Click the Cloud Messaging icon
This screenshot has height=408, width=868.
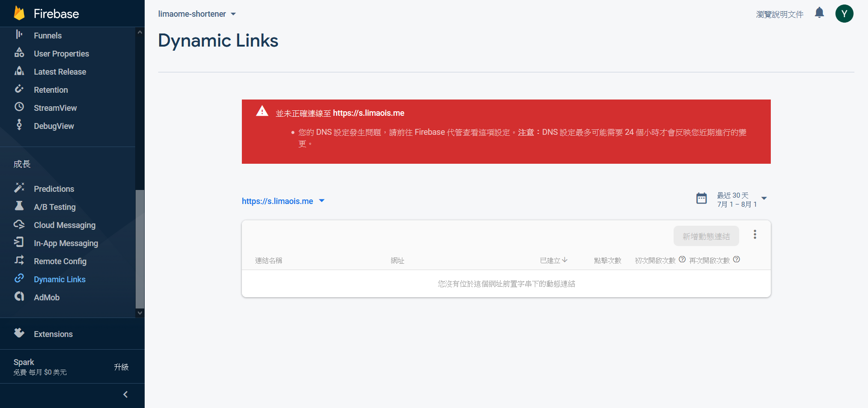click(x=19, y=224)
